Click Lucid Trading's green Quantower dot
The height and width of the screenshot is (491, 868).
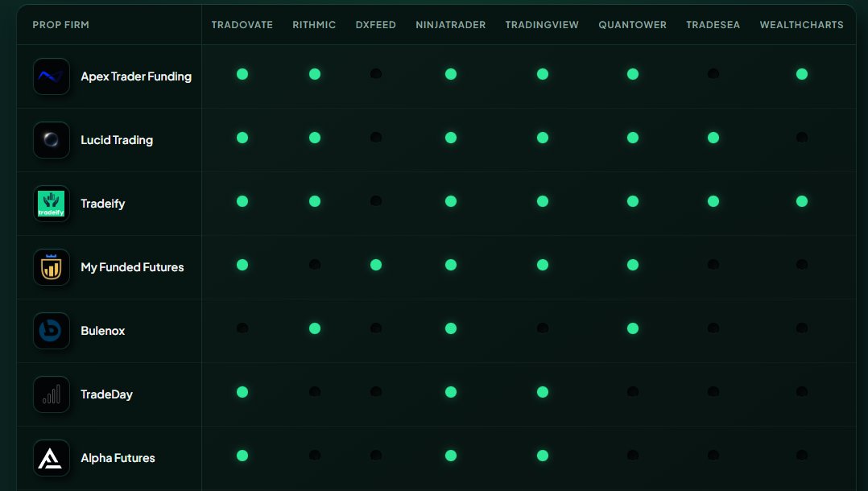click(633, 138)
